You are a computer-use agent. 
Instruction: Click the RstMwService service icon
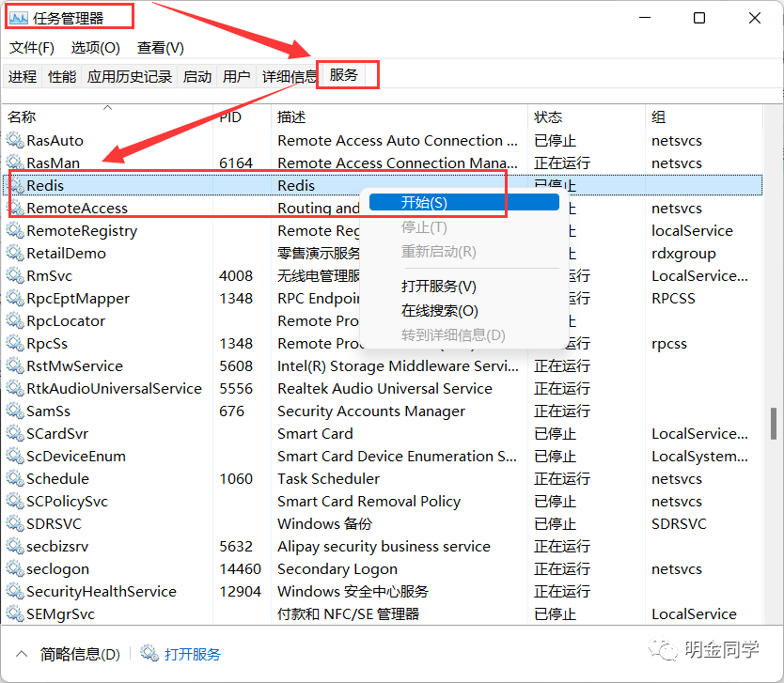pyautogui.click(x=17, y=365)
